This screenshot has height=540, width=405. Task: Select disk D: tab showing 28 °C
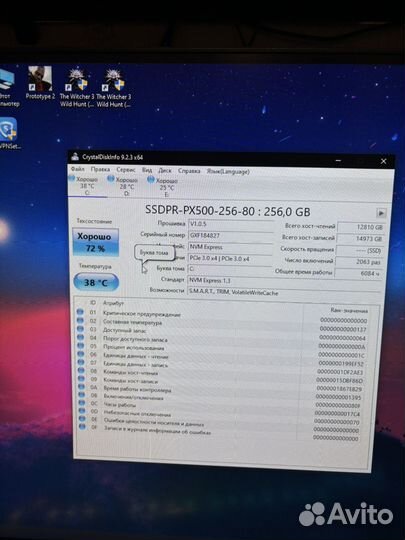[x=126, y=187]
